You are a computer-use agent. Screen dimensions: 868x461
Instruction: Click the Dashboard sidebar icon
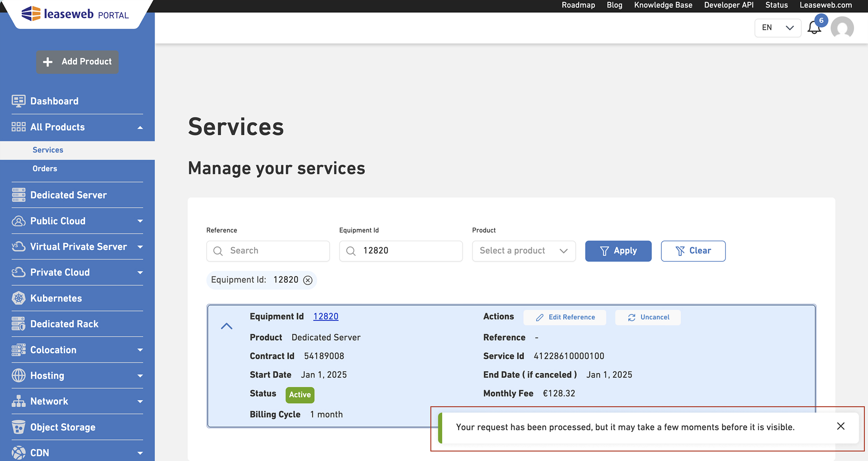pos(19,101)
